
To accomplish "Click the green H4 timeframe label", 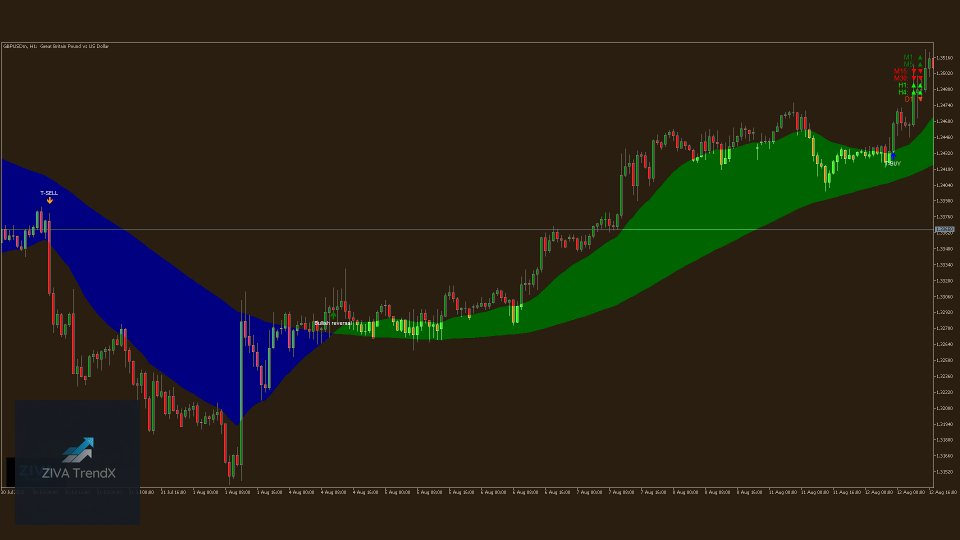I will click(x=903, y=92).
